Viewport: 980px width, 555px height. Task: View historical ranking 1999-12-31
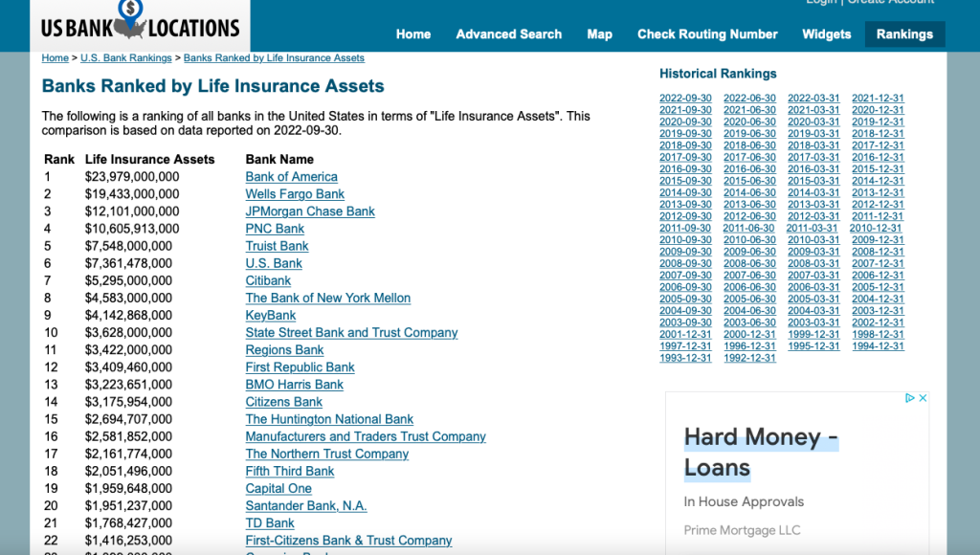pos(813,334)
